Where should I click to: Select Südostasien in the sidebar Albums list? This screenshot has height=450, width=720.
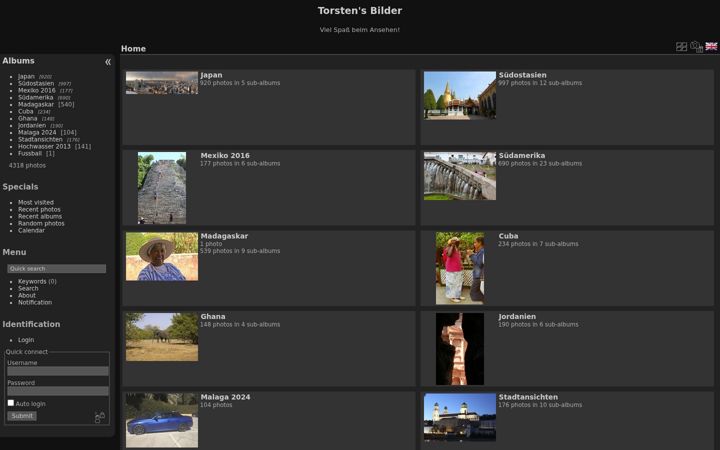click(36, 84)
